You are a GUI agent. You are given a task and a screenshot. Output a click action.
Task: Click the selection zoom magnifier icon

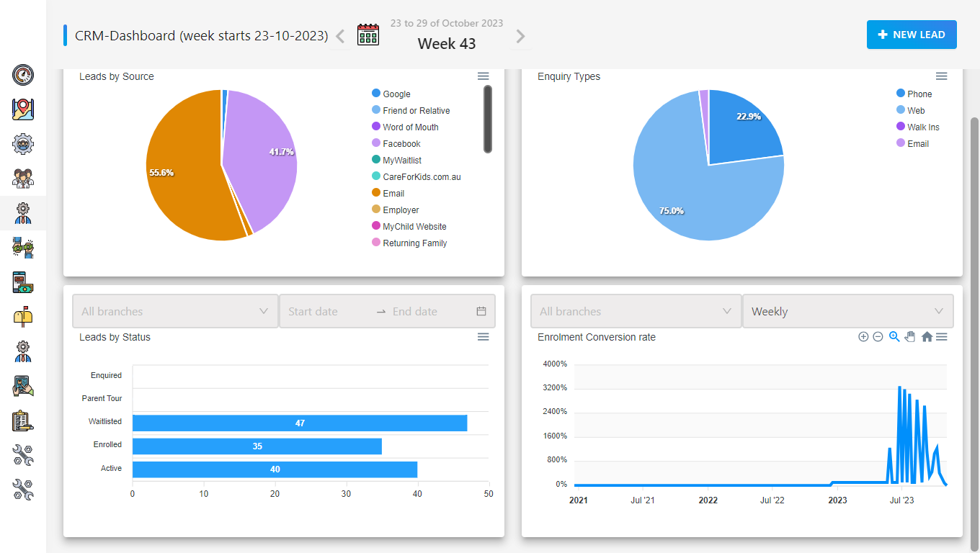(x=894, y=337)
